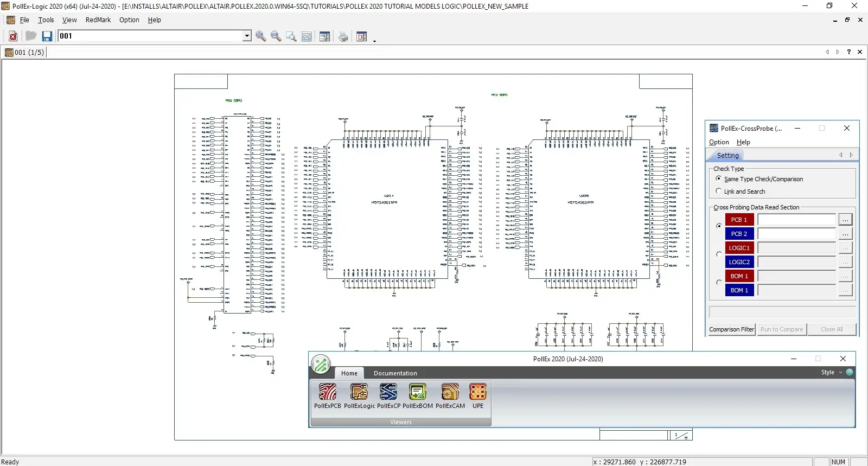Zoom out with the minus magnifier icon
Screen dimensions: 868x466
click(x=276, y=36)
